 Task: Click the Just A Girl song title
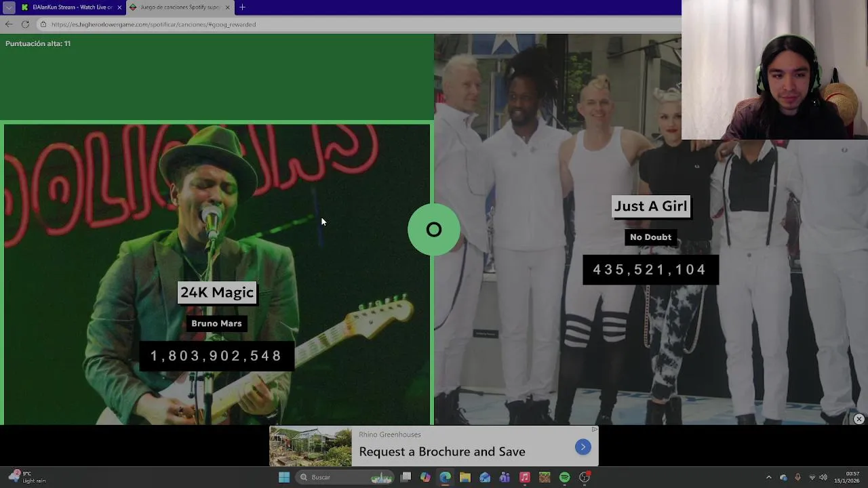coord(651,206)
